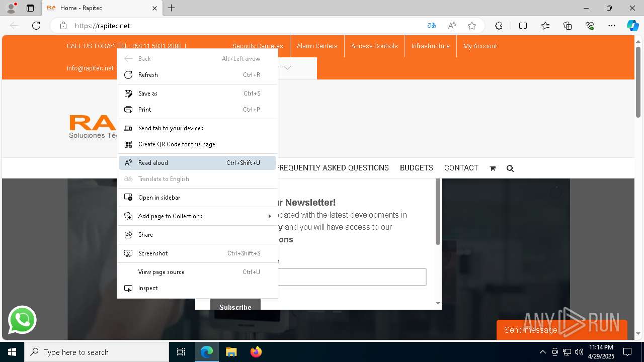The image size is (644, 362).
Task: Choose Save as from context menu
Action: tap(197, 94)
